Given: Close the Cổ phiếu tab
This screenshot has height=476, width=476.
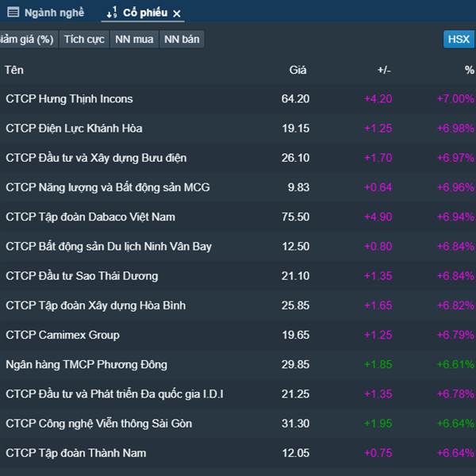Looking at the screenshot, I should tap(177, 13).
